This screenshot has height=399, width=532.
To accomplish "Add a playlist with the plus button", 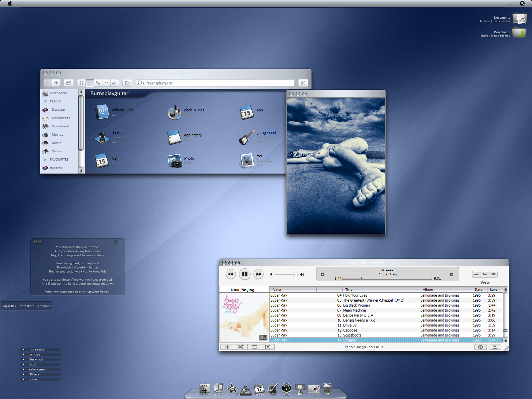I will pyautogui.click(x=227, y=347).
